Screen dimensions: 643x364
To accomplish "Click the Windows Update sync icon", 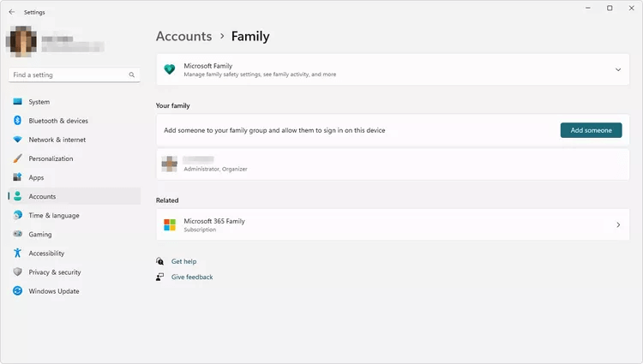I will (17, 290).
